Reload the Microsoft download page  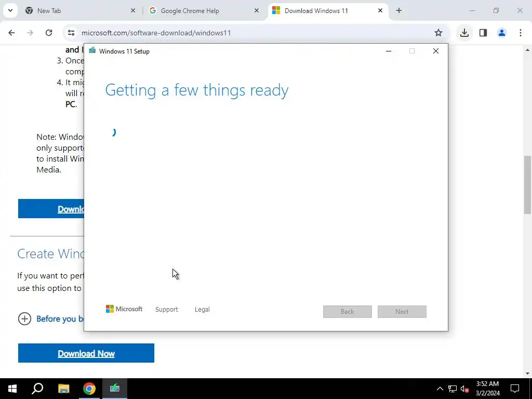pos(49,33)
